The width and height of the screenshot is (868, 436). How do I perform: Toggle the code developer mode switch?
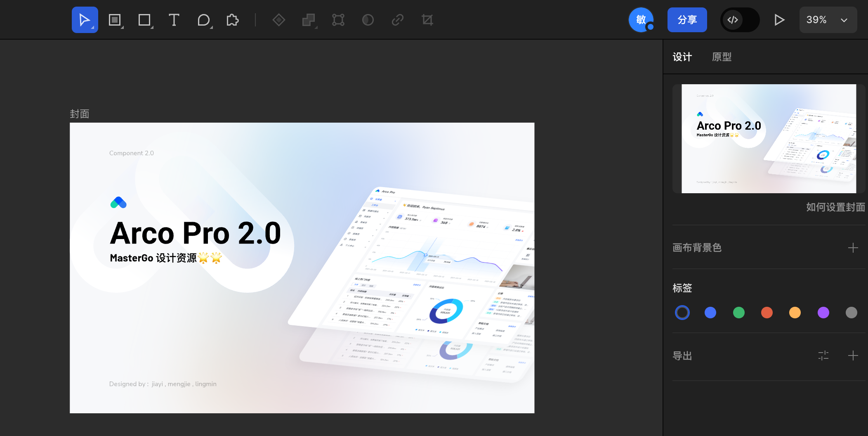click(740, 20)
